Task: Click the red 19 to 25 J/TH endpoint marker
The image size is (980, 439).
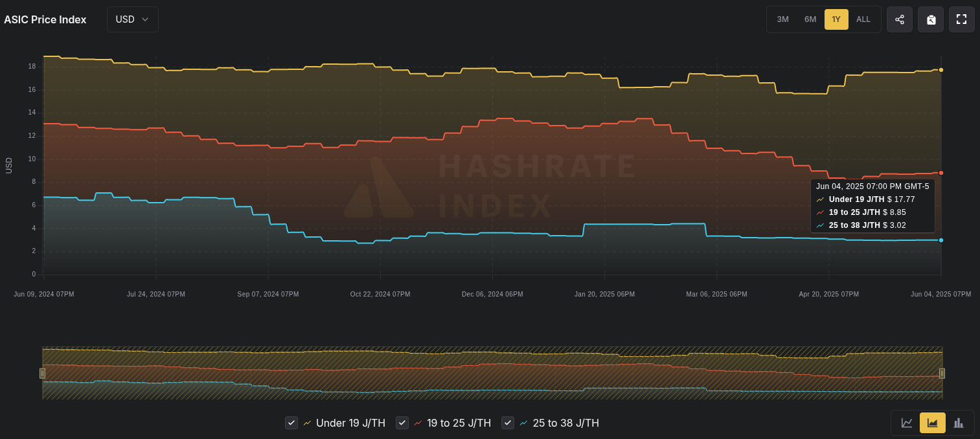Action: pos(941,173)
